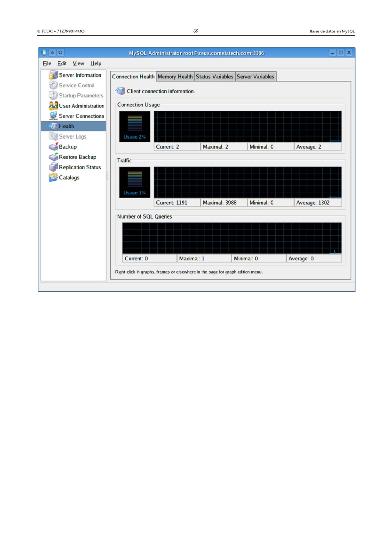Maximize the MySQL Administrator window

point(341,53)
